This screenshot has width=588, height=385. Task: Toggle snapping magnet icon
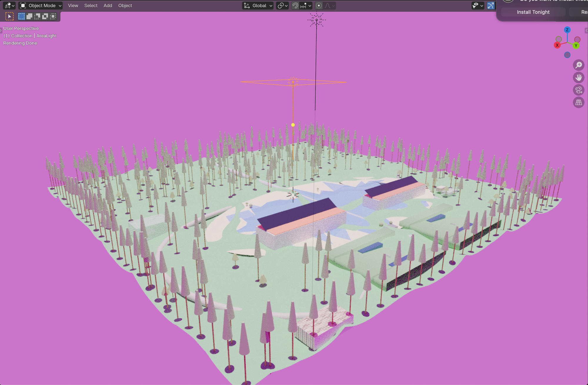click(x=295, y=6)
